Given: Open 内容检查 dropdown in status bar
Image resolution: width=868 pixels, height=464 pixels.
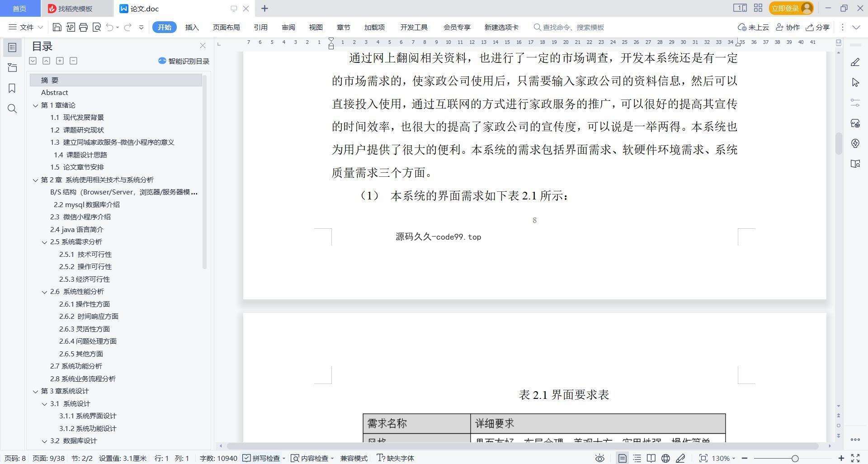Looking at the screenshot, I should point(312,458).
